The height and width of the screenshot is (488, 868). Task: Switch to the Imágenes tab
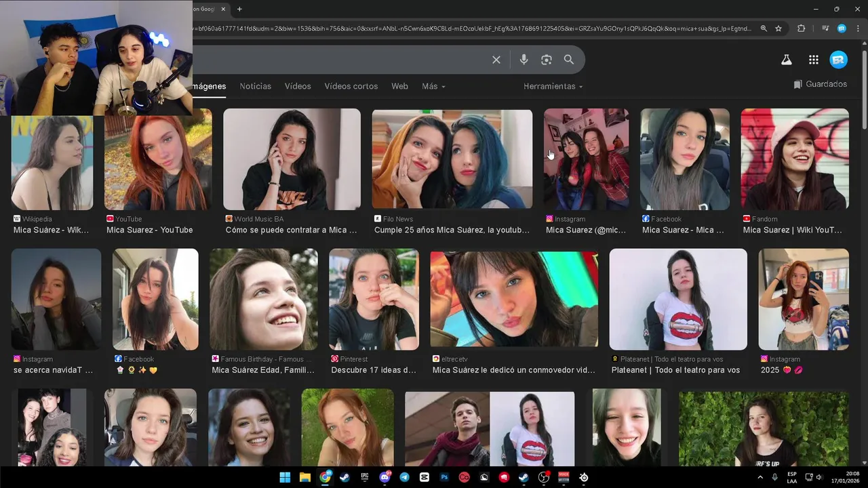tap(210, 86)
